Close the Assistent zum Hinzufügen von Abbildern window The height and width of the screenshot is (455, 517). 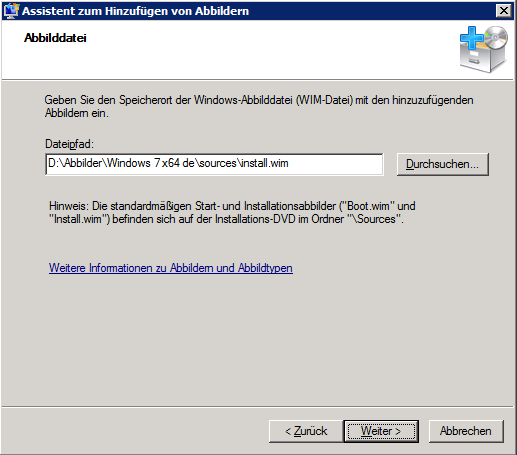click(x=504, y=11)
